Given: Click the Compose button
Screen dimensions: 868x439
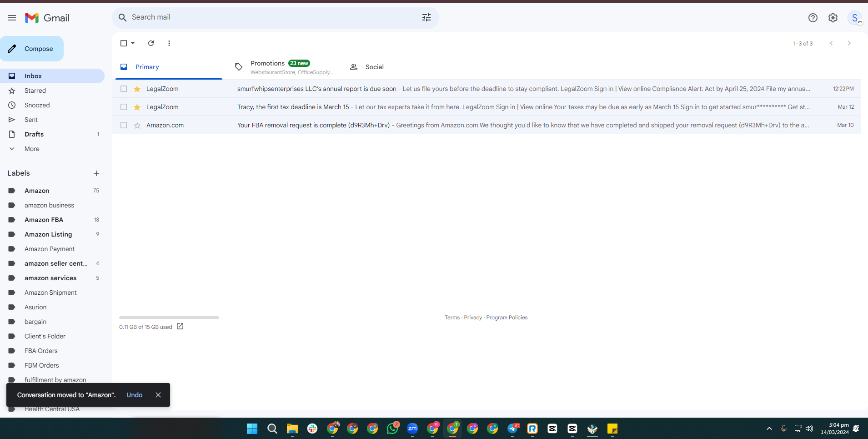Looking at the screenshot, I should coord(32,49).
